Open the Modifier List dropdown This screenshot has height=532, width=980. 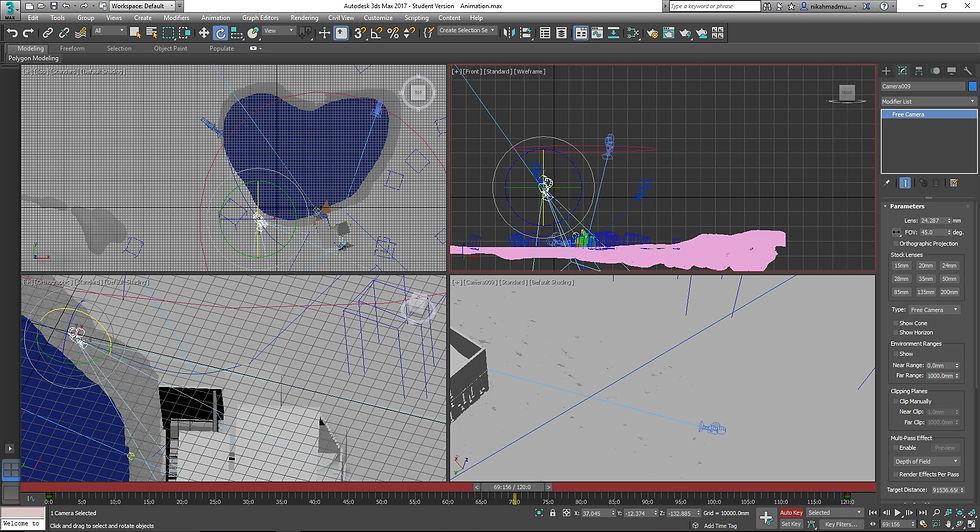[x=928, y=101]
